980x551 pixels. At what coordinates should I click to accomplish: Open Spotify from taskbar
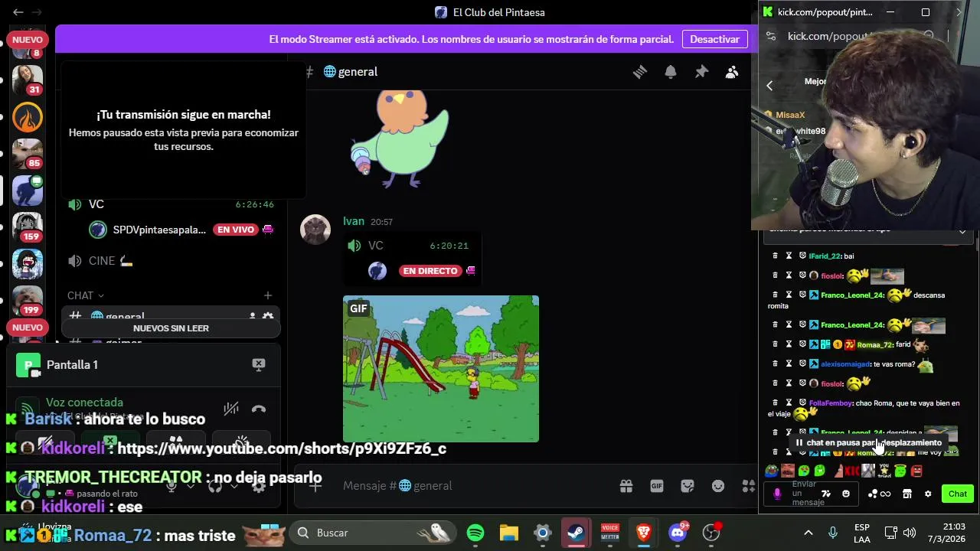[x=475, y=533]
